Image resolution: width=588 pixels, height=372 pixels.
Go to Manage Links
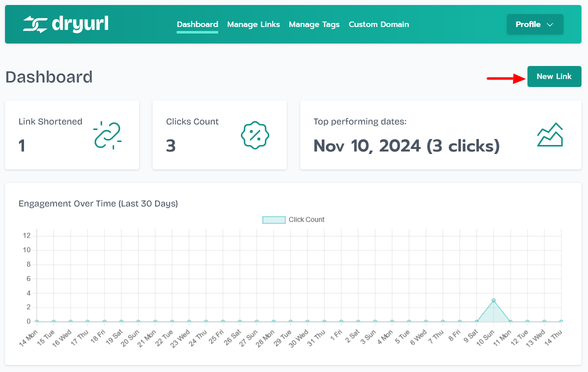[x=254, y=24]
